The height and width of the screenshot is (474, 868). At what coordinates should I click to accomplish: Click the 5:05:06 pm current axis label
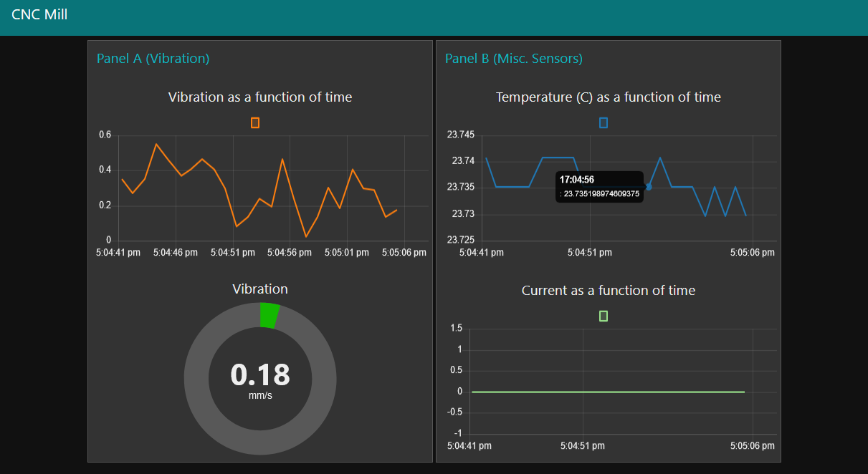coord(752,446)
